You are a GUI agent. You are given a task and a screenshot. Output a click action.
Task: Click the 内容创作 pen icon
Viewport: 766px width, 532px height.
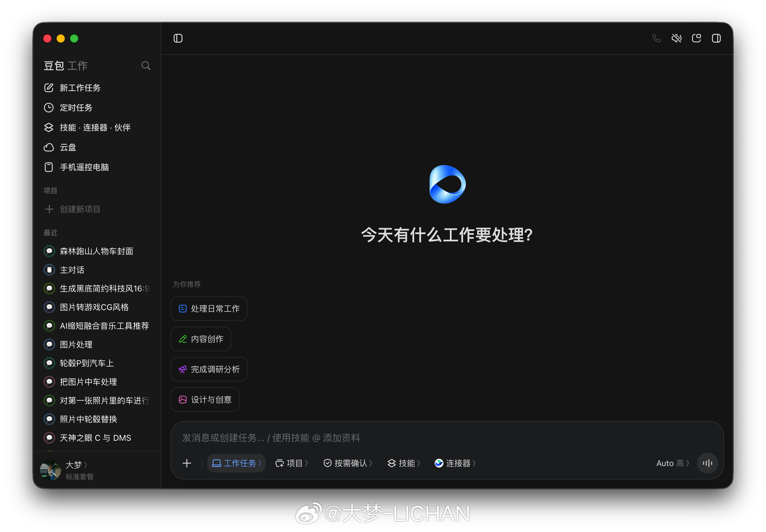pyautogui.click(x=182, y=339)
